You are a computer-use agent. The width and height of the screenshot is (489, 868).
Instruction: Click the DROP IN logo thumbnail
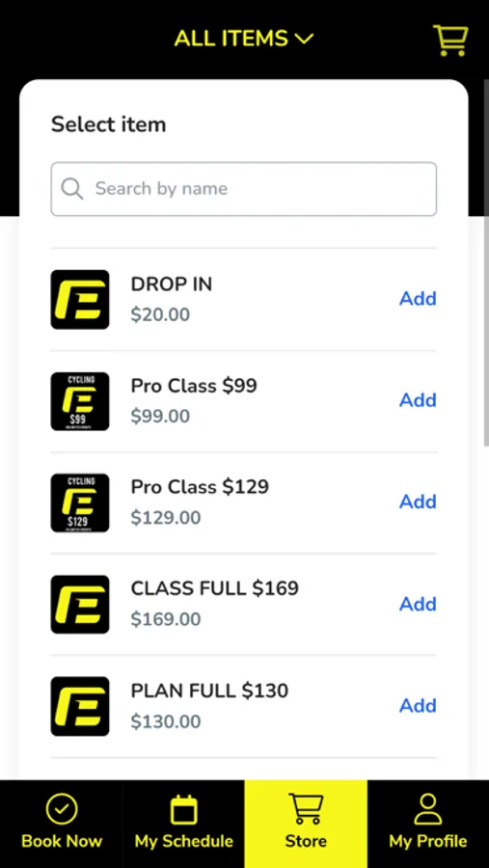pos(80,300)
